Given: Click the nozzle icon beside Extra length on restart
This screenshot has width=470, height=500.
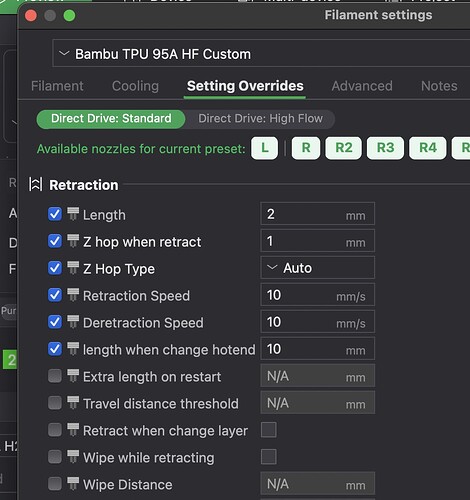Looking at the screenshot, I should click(73, 376).
